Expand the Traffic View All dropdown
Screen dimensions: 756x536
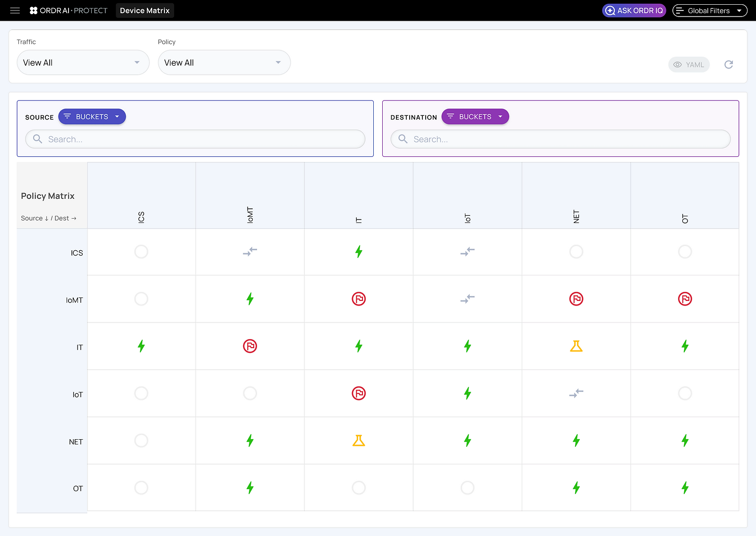[x=83, y=62]
